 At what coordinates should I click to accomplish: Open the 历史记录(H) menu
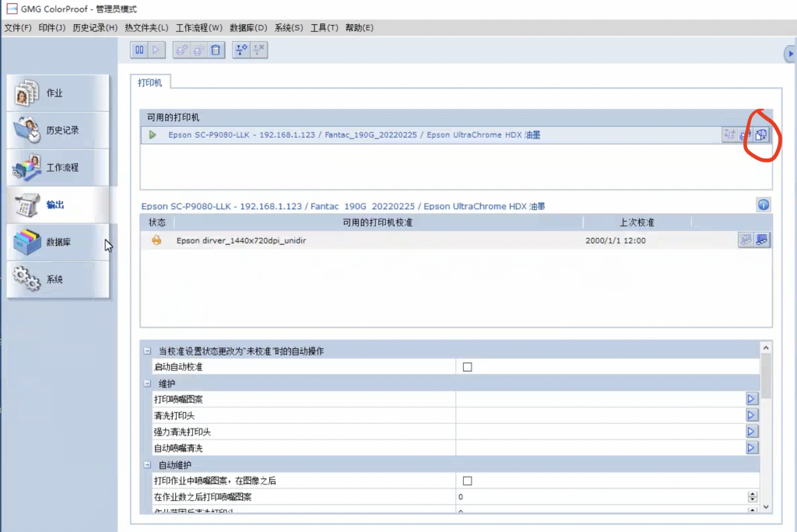tap(95, 28)
